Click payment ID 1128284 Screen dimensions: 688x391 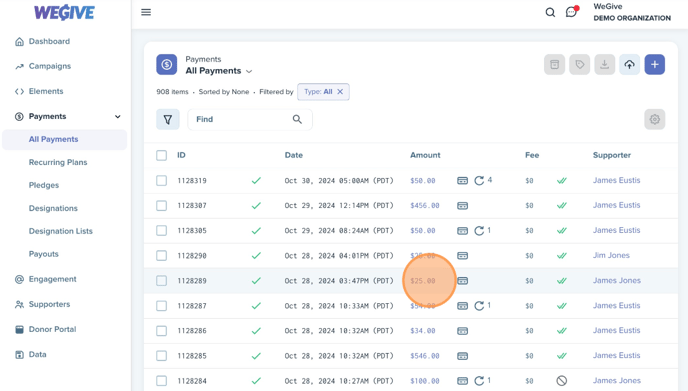click(x=192, y=381)
